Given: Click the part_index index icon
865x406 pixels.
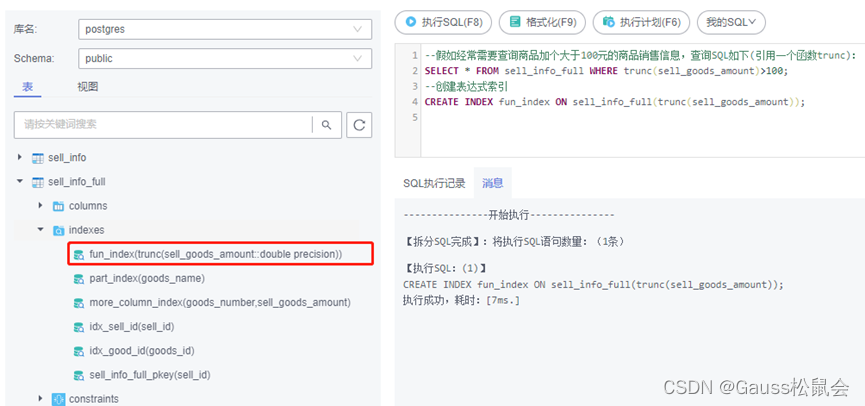Looking at the screenshot, I should click(x=79, y=279).
